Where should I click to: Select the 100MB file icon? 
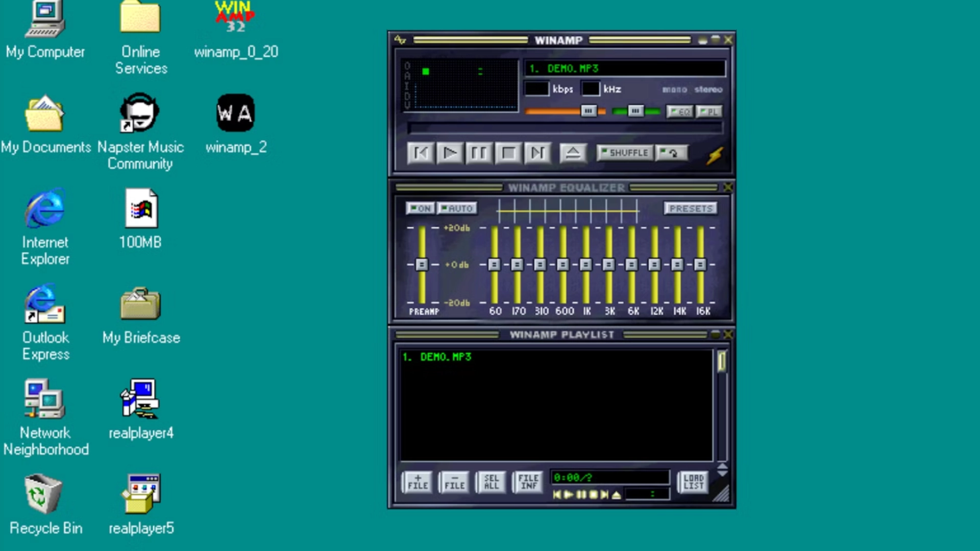pyautogui.click(x=141, y=218)
